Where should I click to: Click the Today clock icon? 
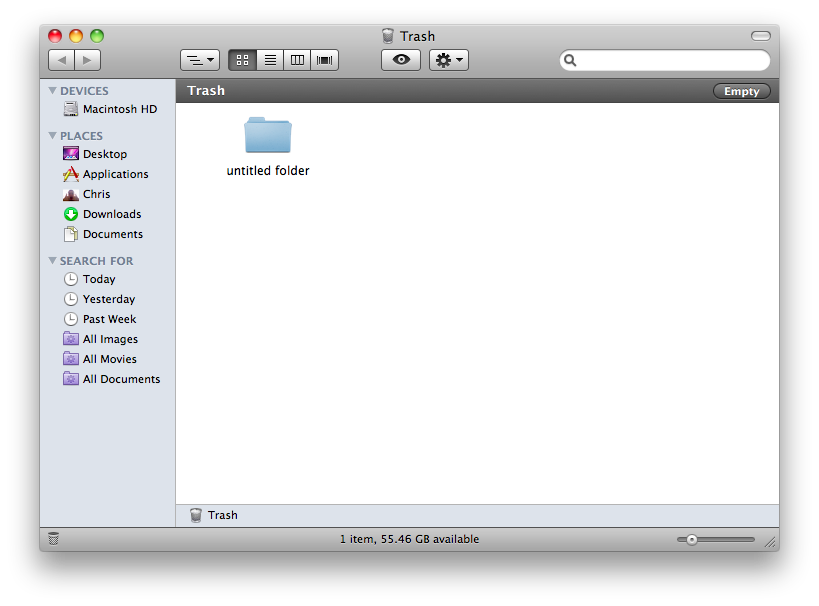pyautogui.click(x=71, y=279)
